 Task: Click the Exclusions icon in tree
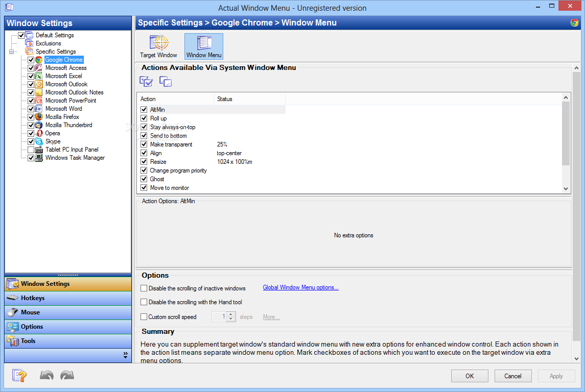29,43
